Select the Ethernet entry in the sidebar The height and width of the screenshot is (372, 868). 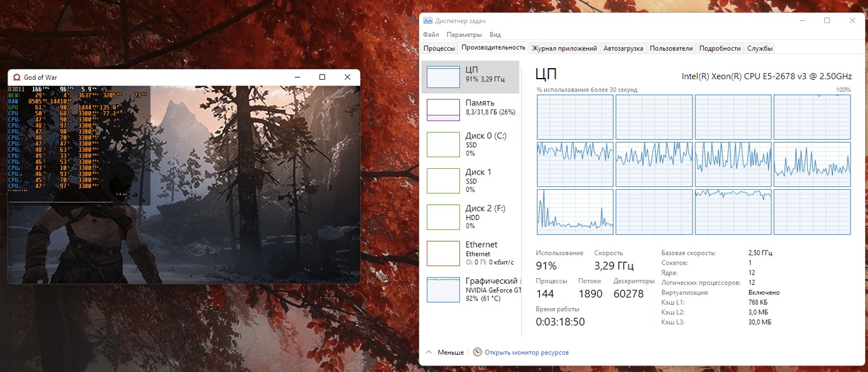470,253
